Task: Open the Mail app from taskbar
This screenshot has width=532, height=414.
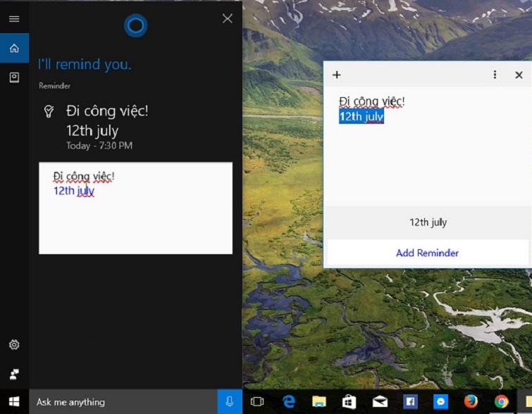Action: pyautogui.click(x=381, y=402)
